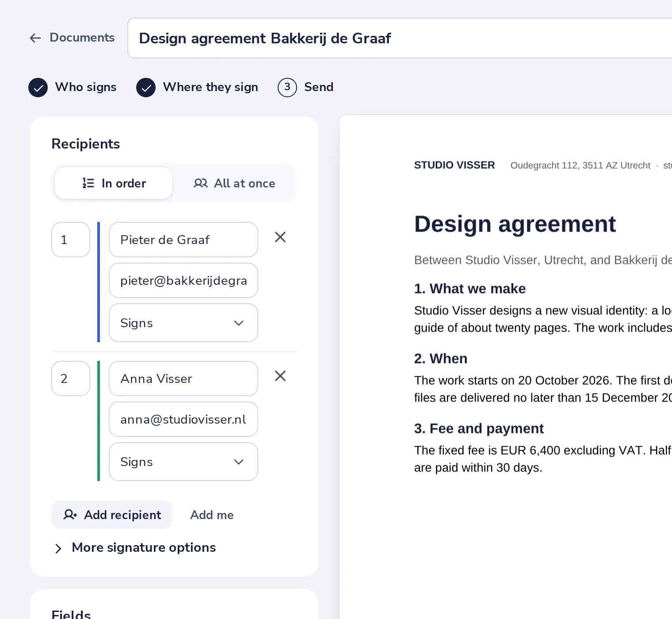Image resolution: width=672 pixels, height=619 pixels.
Task: Click the '2. When' section heading
Action: click(x=441, y=359)
